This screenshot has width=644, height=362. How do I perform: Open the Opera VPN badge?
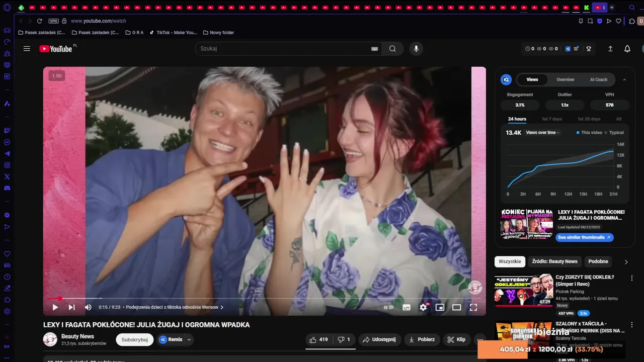click(54, 21)
